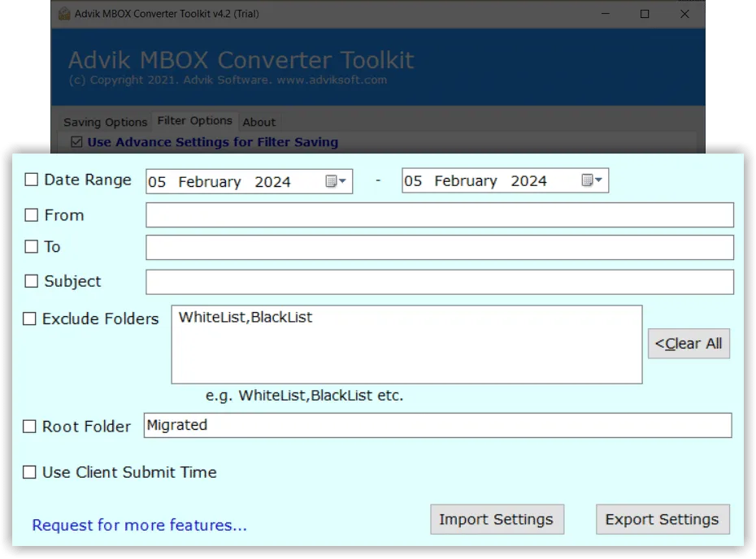Open the Request for more features link
This screenshot has width=756, height=559.
coord(139,526)
